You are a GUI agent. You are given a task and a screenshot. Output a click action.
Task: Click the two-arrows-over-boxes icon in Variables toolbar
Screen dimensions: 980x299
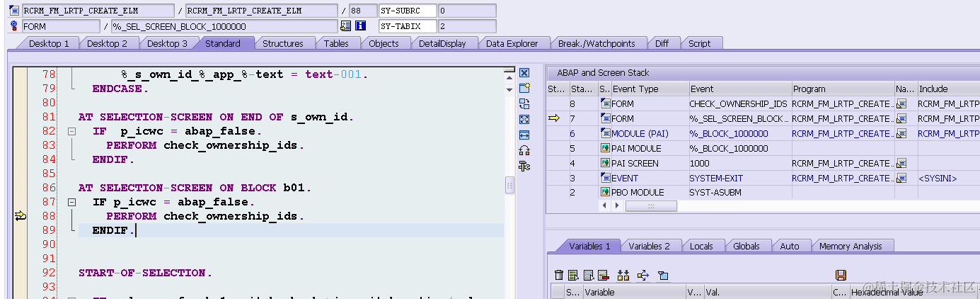623,275
